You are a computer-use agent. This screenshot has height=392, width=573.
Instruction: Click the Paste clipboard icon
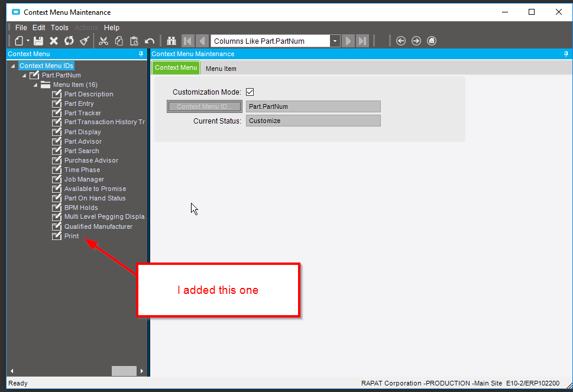134,41
